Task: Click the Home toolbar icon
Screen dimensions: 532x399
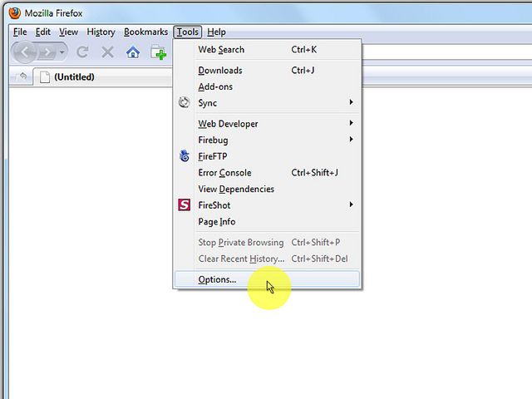Action: (133, 52)
